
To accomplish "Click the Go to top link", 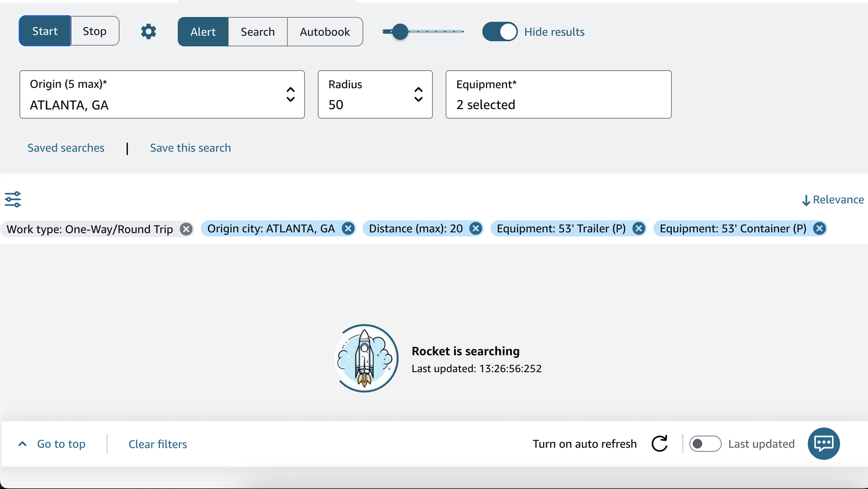I will click(61, 444).
